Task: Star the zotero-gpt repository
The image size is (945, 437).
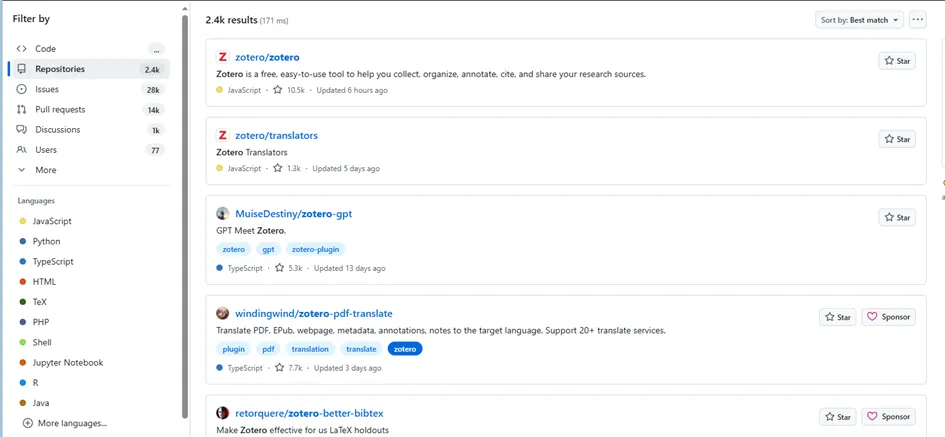Action: [x=897, y=218]
